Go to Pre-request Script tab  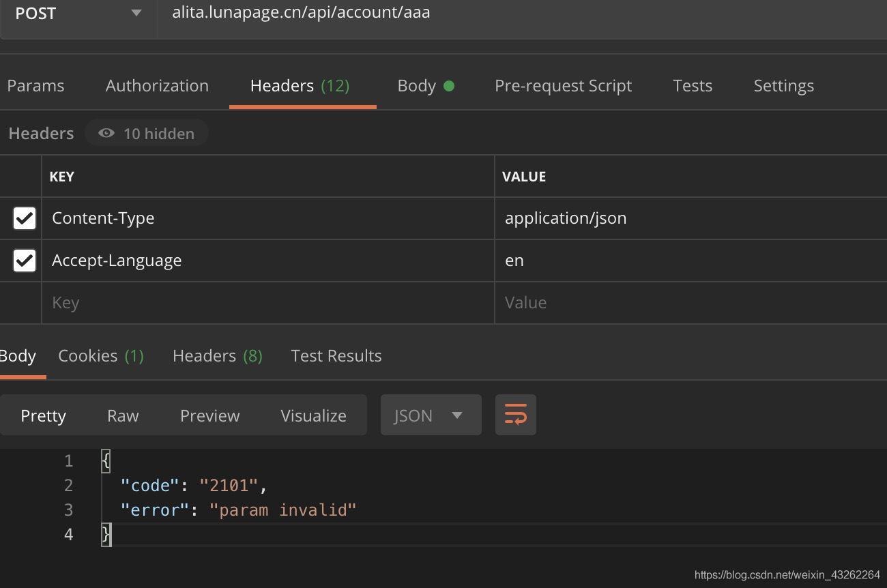tap(563, 86)
